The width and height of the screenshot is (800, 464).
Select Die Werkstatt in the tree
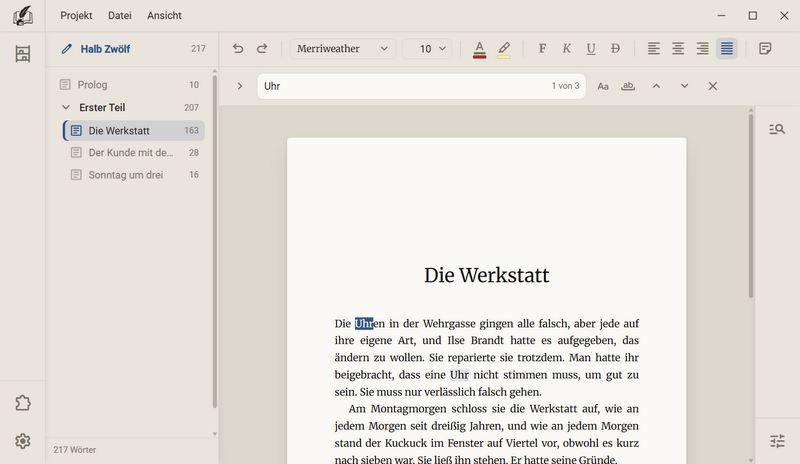134,131
